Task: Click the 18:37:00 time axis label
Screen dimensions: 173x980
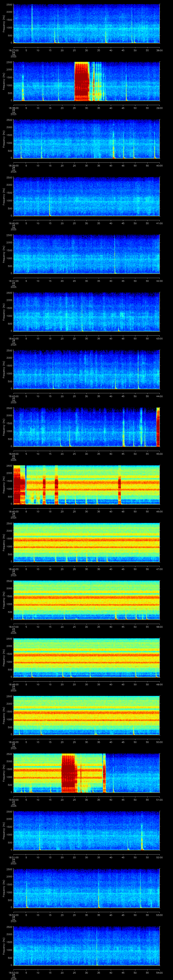Action: (13, 50)
